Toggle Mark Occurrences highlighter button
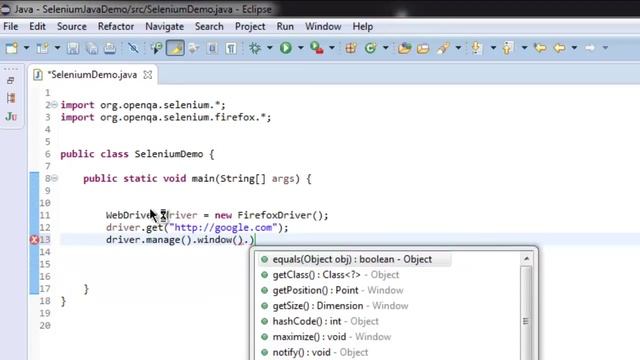 click(x=175, y=48)
